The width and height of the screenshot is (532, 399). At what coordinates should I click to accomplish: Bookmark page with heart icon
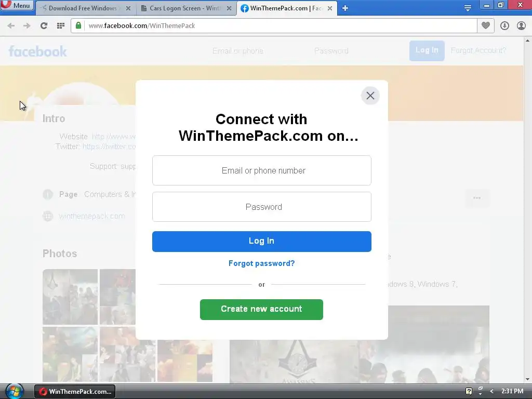(x=486, y=25)
